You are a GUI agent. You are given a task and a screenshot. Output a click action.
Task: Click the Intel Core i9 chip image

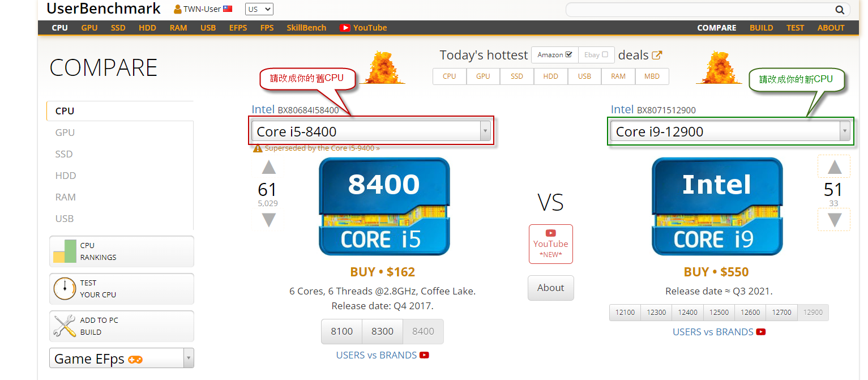[x=717, y=206]
